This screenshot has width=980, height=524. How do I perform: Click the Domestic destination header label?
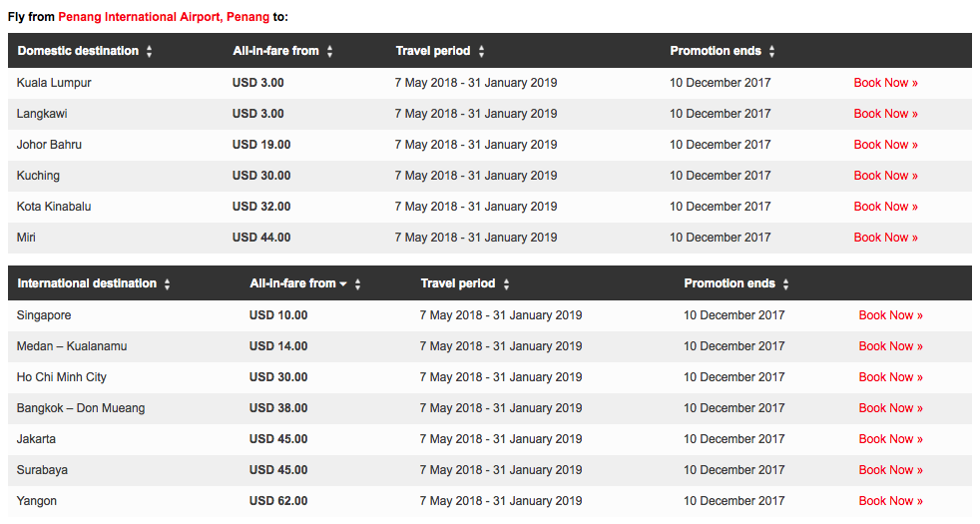pyautogui.click(x=78, y=51)
